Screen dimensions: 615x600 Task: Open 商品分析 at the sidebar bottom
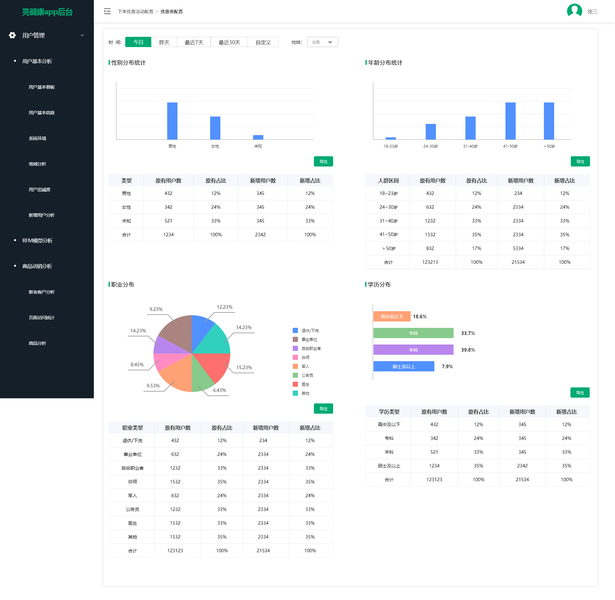pyautogui.click(x=37, y=343)
